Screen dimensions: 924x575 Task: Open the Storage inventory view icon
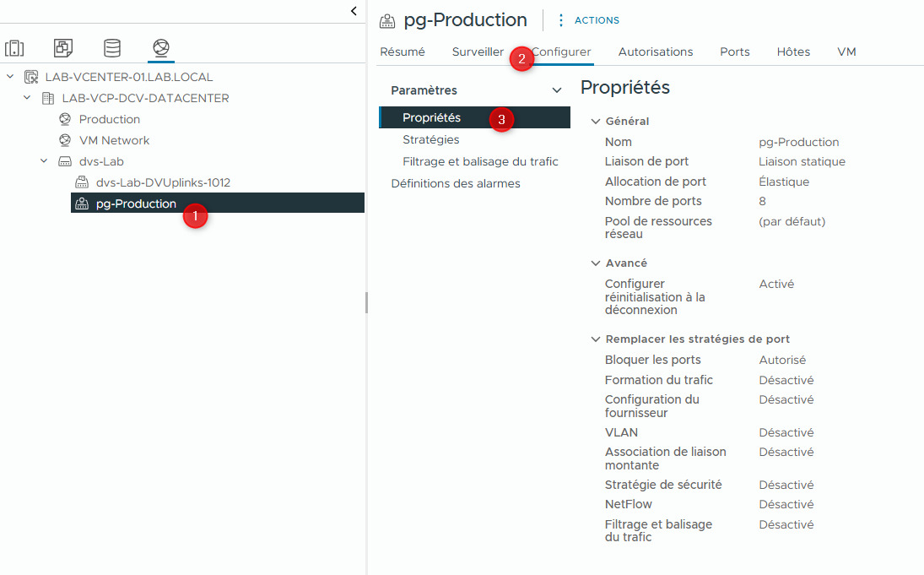click(111, 48)
